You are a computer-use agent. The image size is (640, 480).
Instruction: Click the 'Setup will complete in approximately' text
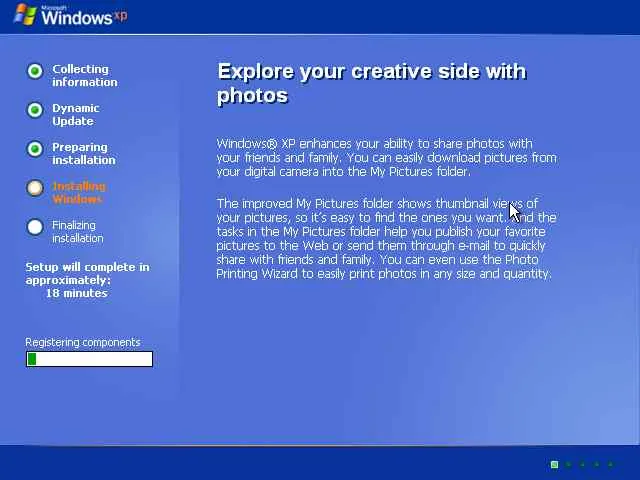tap(87, 273)
